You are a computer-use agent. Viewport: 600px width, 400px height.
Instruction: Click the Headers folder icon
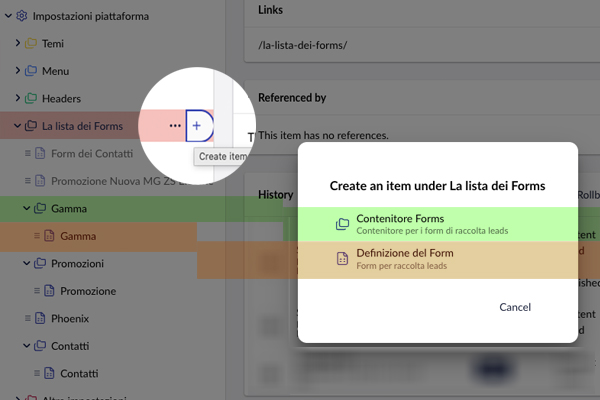31,98
